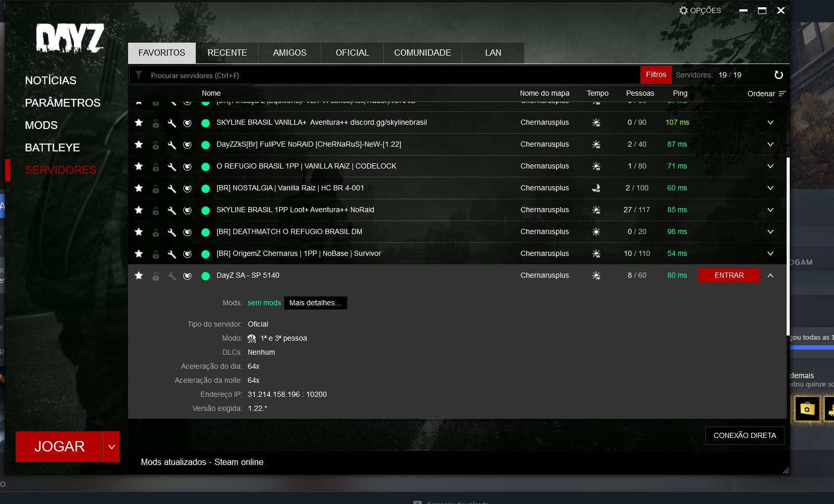Toggle favorite star for DayZZkS[Br] FullPVE server
Screen dimensions: 834x504
point(138,145)
